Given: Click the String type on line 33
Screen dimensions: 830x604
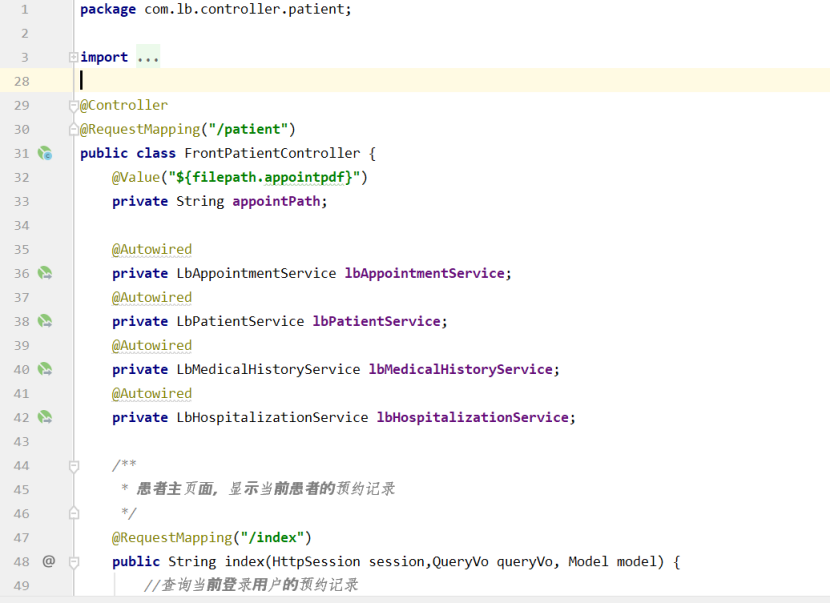Looking at the screenshot, I should pyautogui.click(x=200, y=202).
